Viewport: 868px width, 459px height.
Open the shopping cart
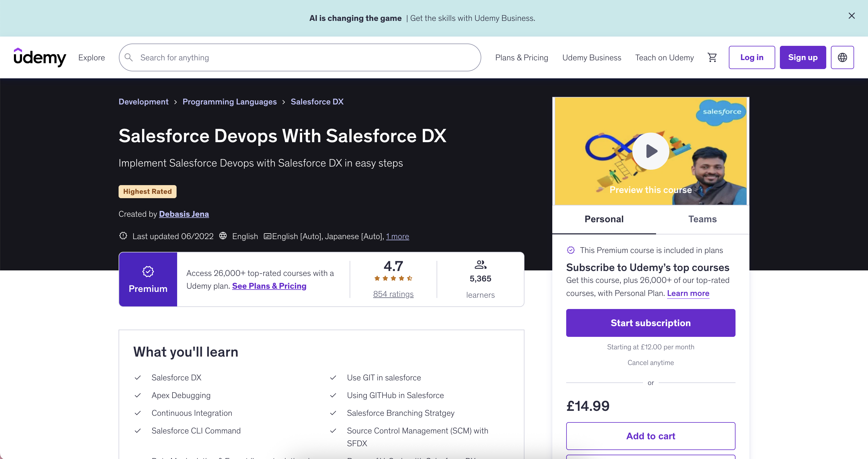(712, 57)
